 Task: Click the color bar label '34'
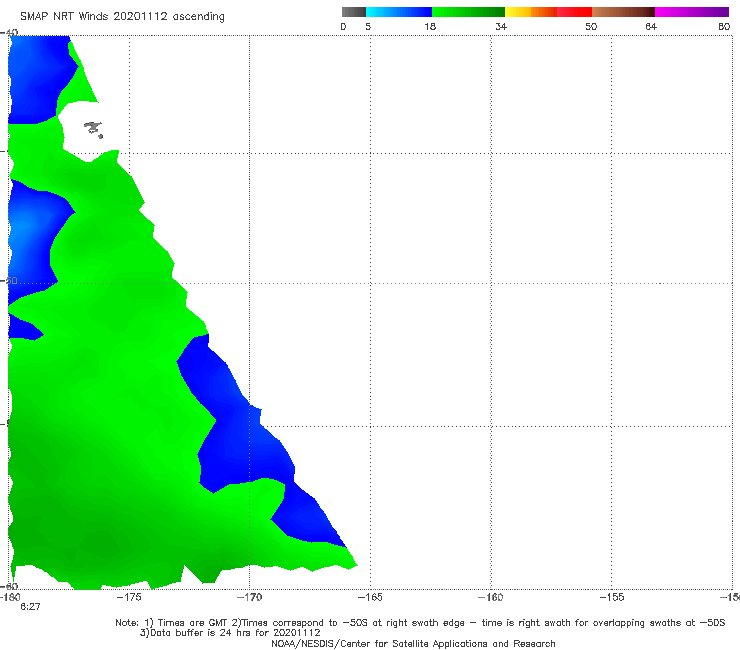pyautogui.click(x=501, y=27)
